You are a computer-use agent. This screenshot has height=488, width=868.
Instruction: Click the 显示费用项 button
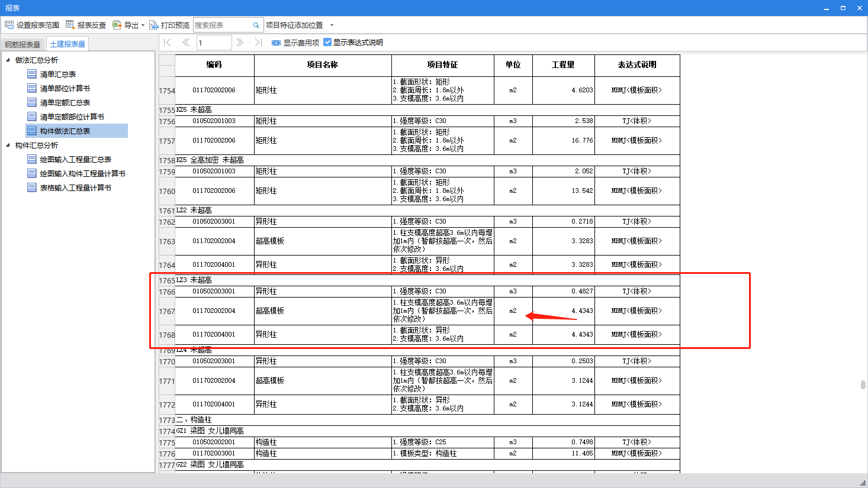[295, 43]
